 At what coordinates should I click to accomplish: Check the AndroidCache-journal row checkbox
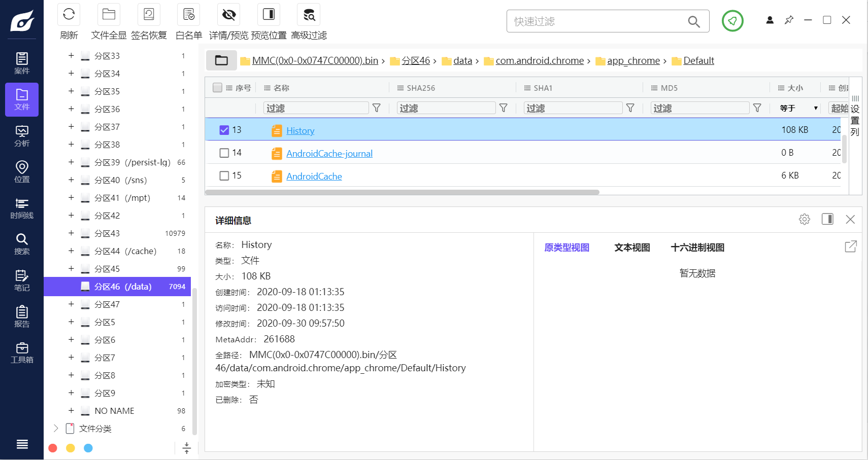(x=224, y=153)
